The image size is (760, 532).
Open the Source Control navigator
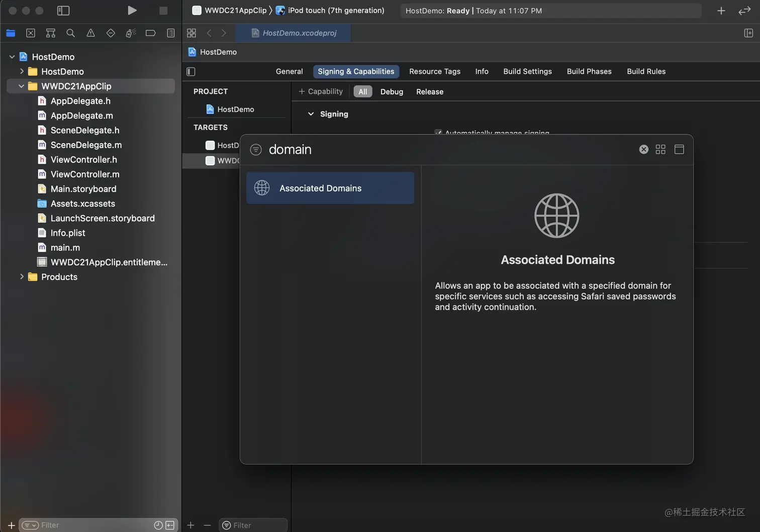point(31,33)
